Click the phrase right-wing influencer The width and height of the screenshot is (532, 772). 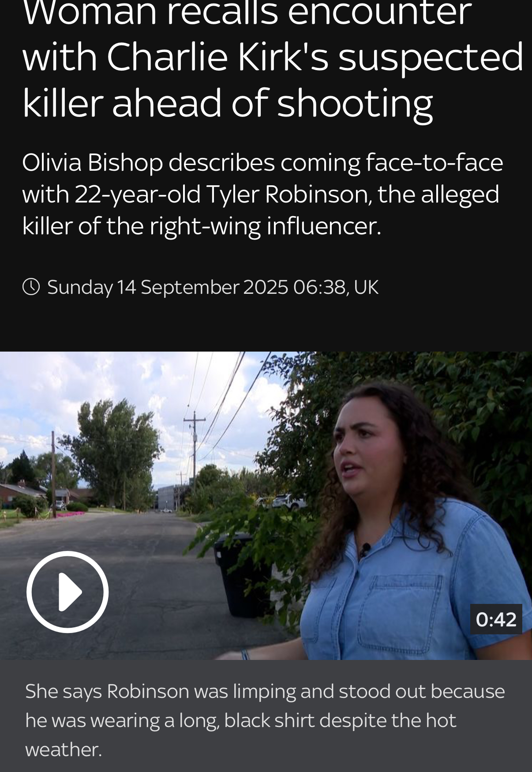[x=265, y=226]
